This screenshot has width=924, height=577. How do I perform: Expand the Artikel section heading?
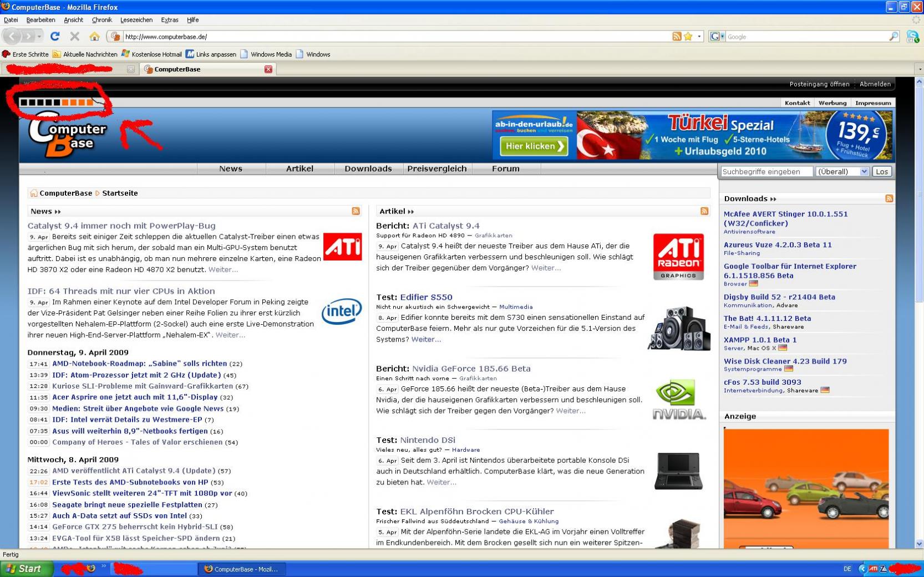(397, 211)
